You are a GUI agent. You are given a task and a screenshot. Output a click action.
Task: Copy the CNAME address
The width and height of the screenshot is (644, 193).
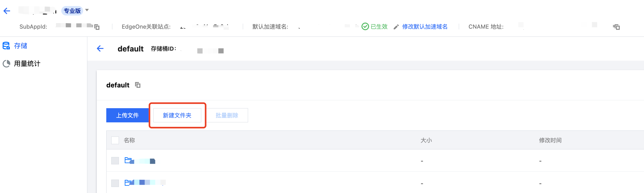click(616, 27)
